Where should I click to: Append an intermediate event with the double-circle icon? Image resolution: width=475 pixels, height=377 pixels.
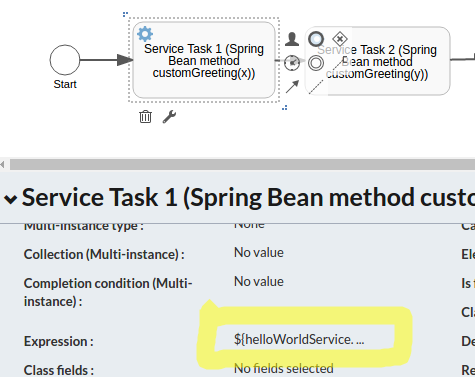(316, 63)
